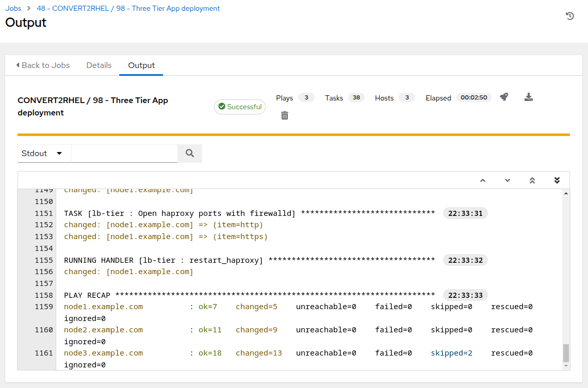
Task: Click the changed node1 line at 1156
Action: [128, 272]
